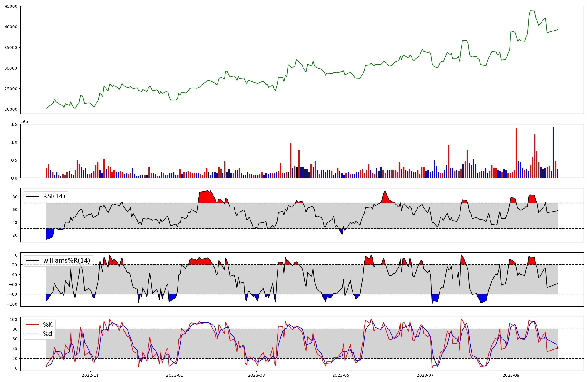This screenshot has width=588, height=382.
Task: Select the 2022-11 date tick label
Action: 90,375
